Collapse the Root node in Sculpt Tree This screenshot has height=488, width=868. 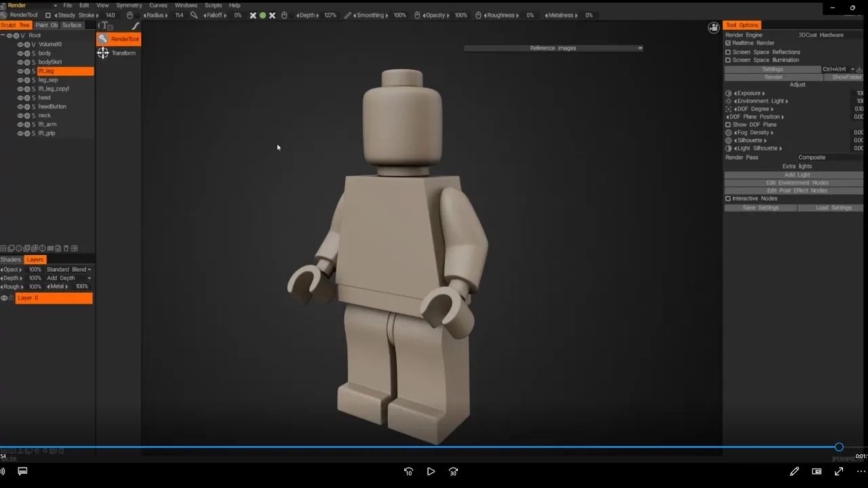[3, 35]
